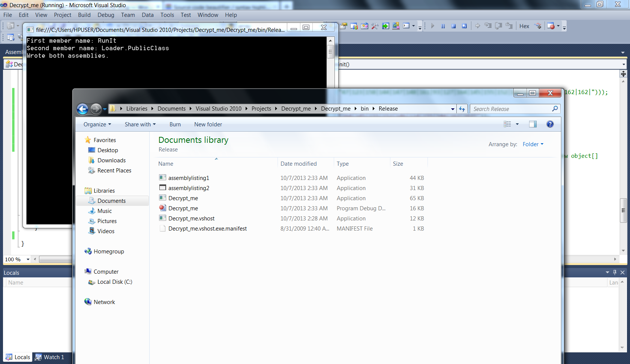This screenshot has width=630, height=364.
Task: Open the Breakpoints window icon in toolbar
Action: click(550, 26)
